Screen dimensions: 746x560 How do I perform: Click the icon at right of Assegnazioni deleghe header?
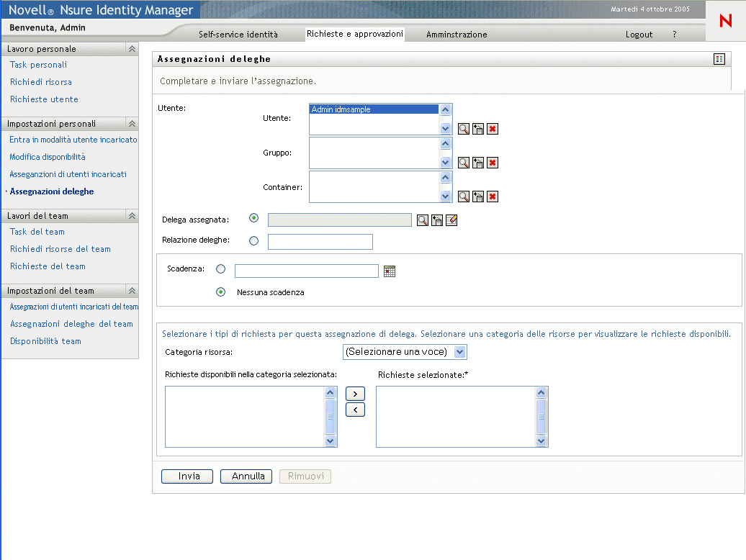[x=719, y=59]
